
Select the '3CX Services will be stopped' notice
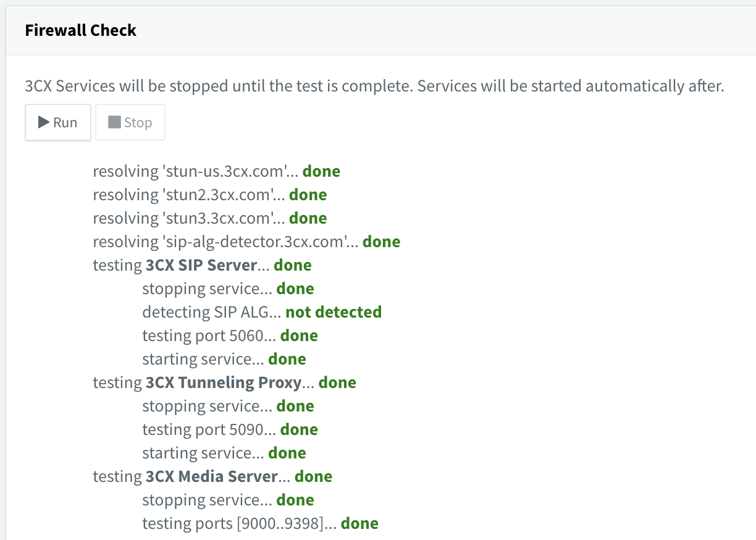tap(374, 86)
